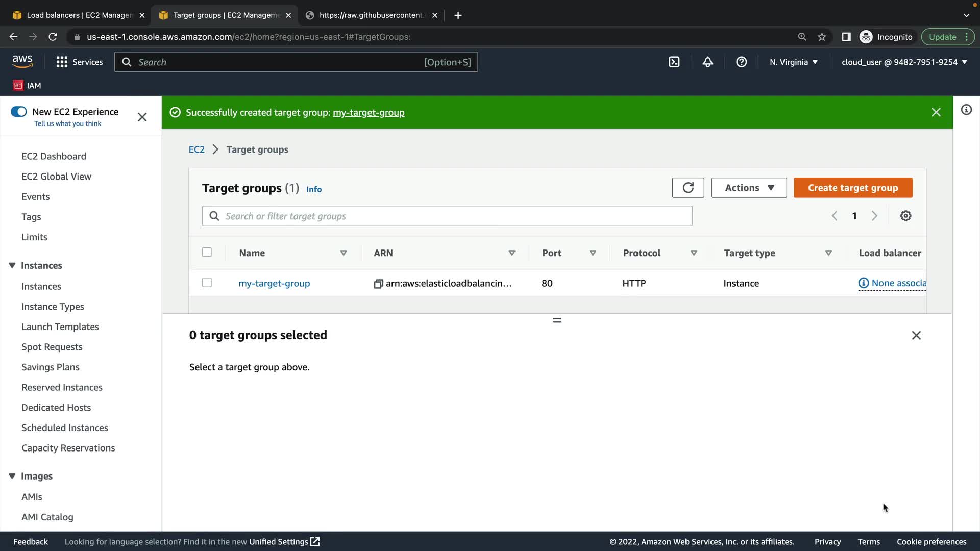980x551 pixels.
Task: Open Launch Templates in the sidebar
Action: point(60,327)
